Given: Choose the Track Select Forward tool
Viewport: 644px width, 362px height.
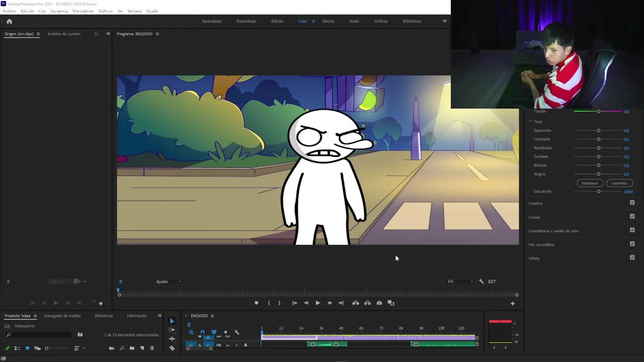Looking at the screenshot, I should tap(172, 330).
